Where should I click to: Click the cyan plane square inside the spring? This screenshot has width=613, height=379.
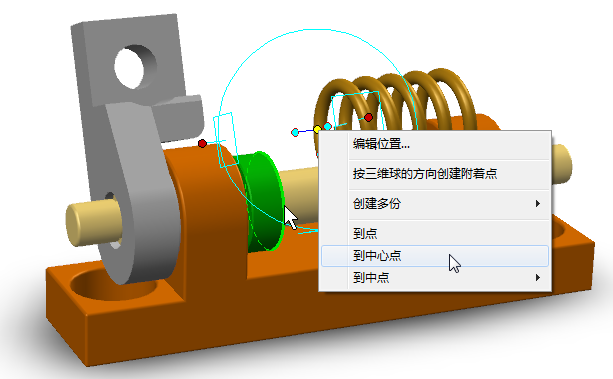(x=356, y=111)
